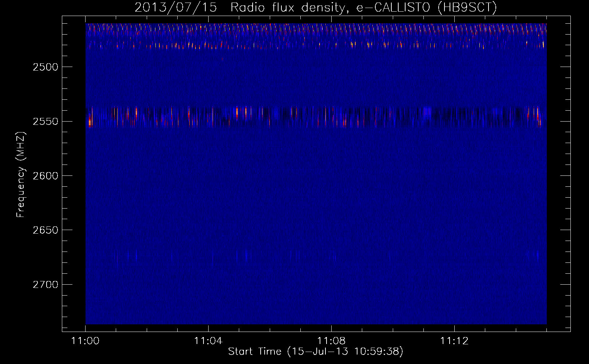Click the "Frequency (MHZ)" axis label

tap(21, 175)
